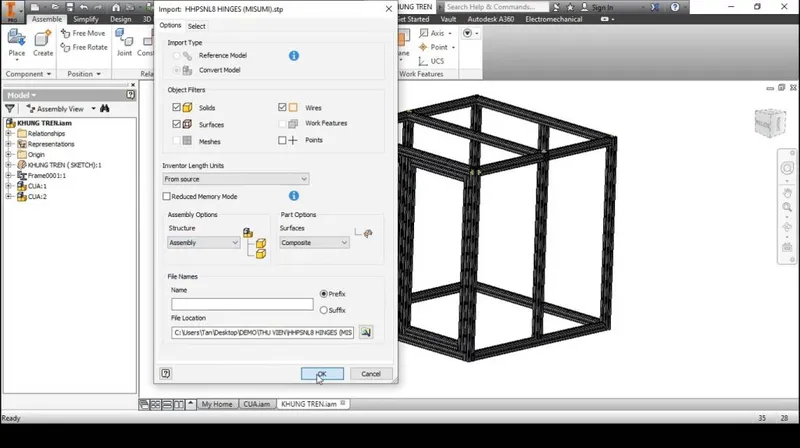Switch to the Options tab in Import dialog
Screen dimensions: 800x448
[170, 26]
